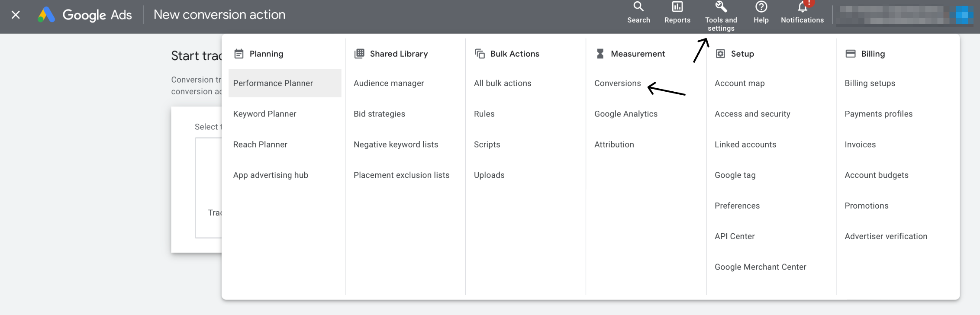Open Audience manager in Shared Library
This screenshot has width=980, height=315.
click(388, 83)
